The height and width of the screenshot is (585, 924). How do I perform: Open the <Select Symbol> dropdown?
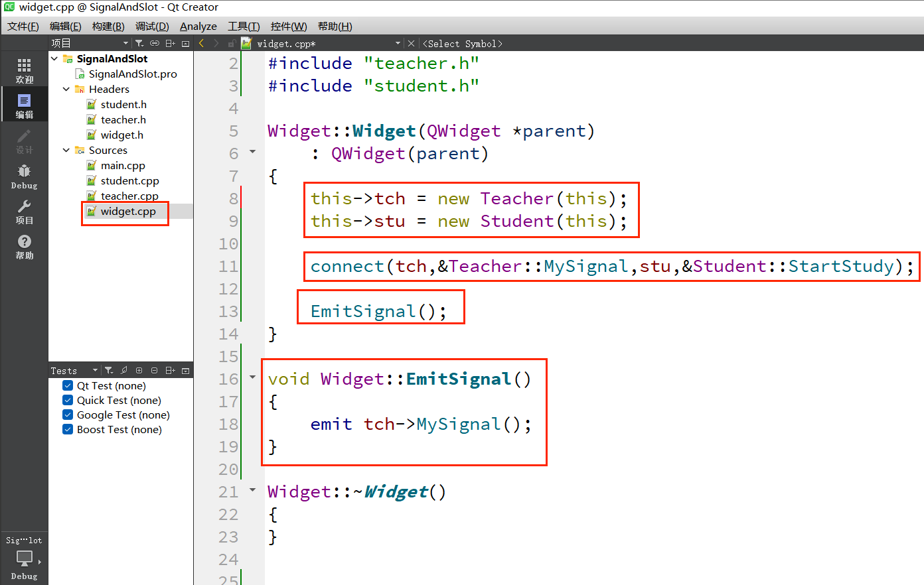pyautogui.click(x=463, y=44)
